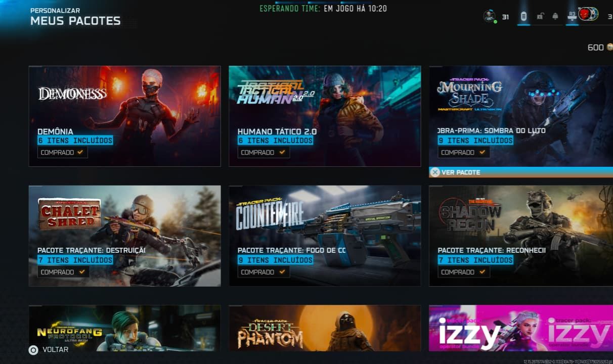
Task: Open the player profile avatar icon
Action: tap(489, 16)
